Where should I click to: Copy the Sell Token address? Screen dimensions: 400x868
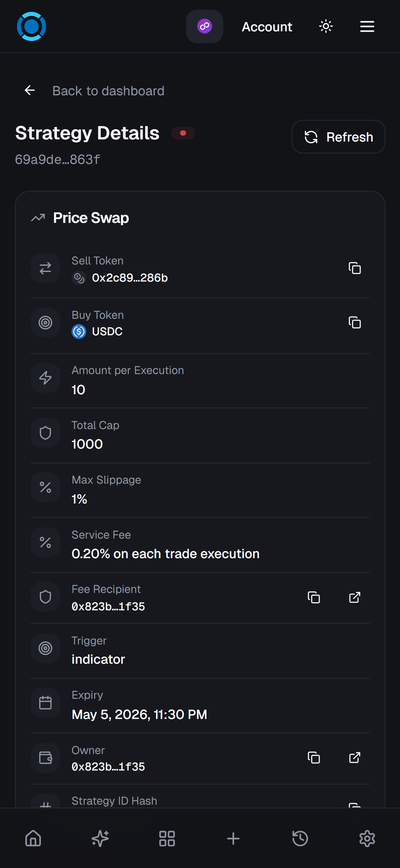pos(354,268)
